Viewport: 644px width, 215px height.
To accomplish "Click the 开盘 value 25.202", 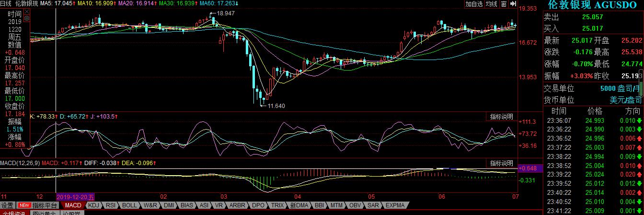I will 632,41.
